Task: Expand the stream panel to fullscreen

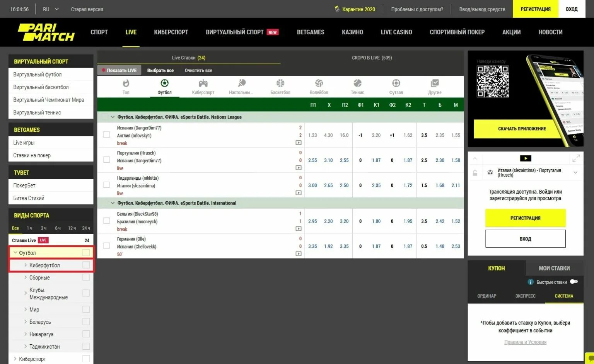Action: tap(576, 158)
